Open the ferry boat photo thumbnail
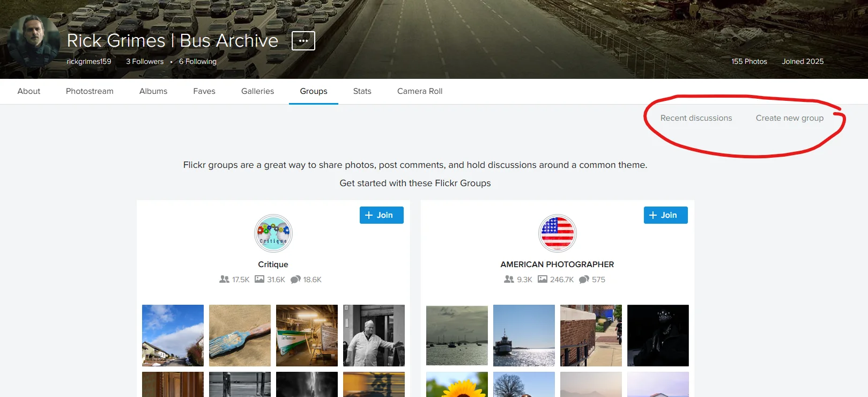Screen dimensions: 868x397 pos(524,335)
